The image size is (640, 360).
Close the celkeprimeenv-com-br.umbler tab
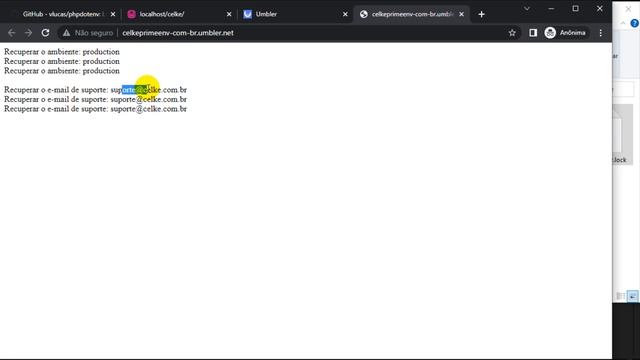tap(462, 14)
